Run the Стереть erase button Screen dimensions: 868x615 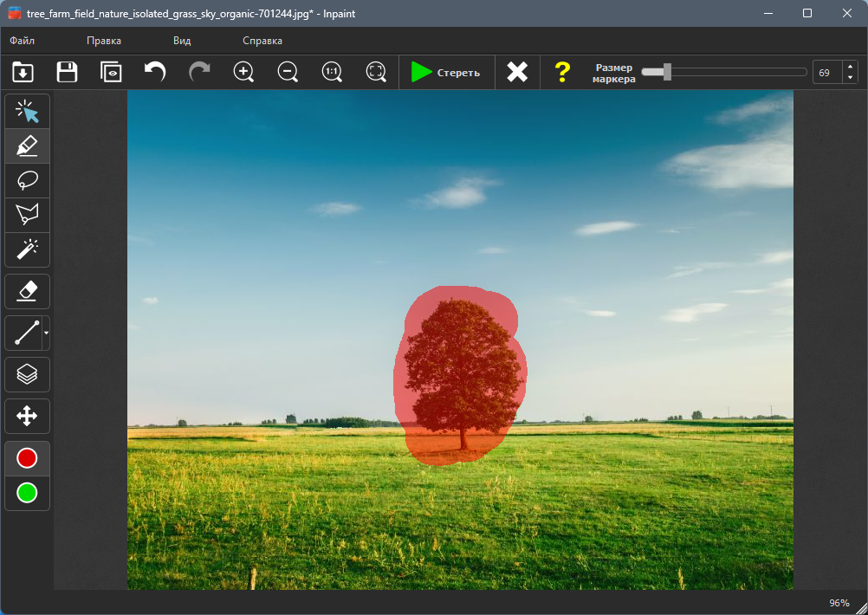(446, 73)
